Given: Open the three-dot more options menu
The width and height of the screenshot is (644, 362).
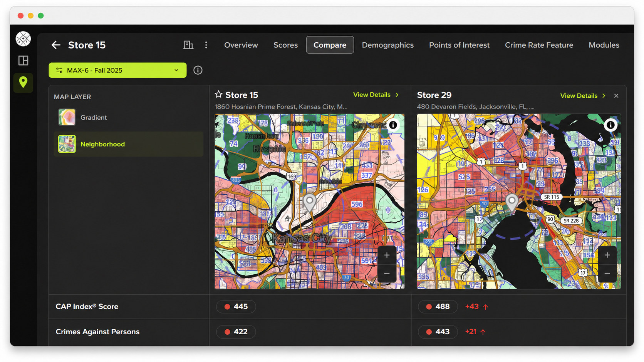Looking at the screenshot, I should (206, 45).
